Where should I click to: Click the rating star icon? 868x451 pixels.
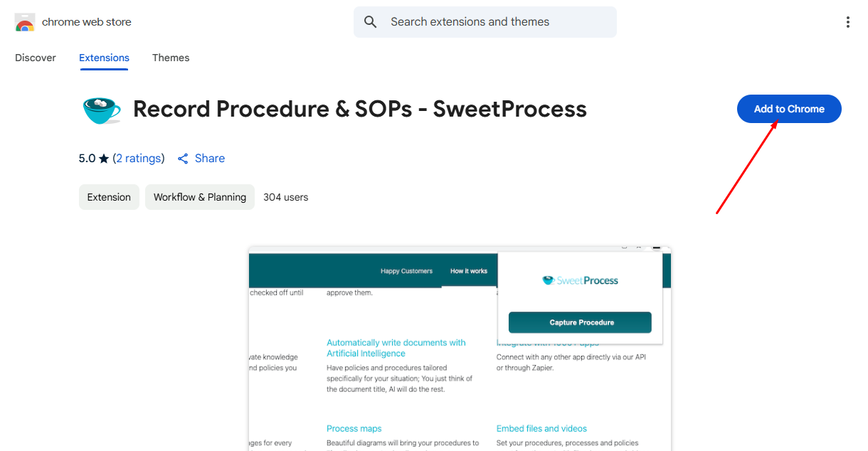[104, 159]
